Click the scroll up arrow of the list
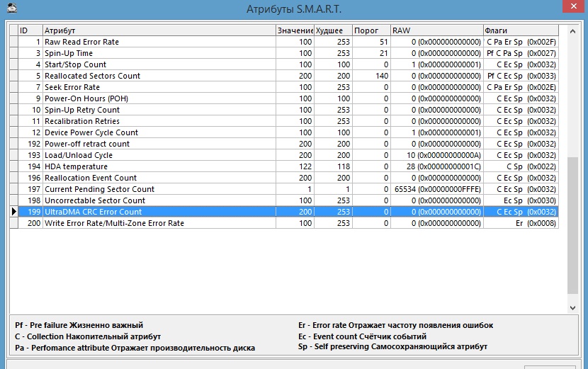The height and width of the screenshot is (369, 588). 572,31
